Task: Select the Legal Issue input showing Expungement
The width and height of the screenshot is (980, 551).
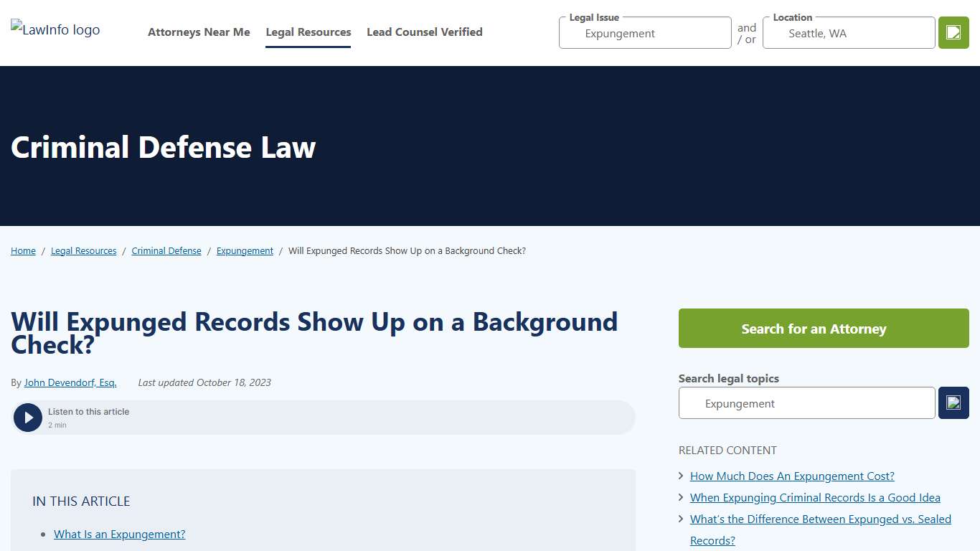Action: (x=644, y=33)
